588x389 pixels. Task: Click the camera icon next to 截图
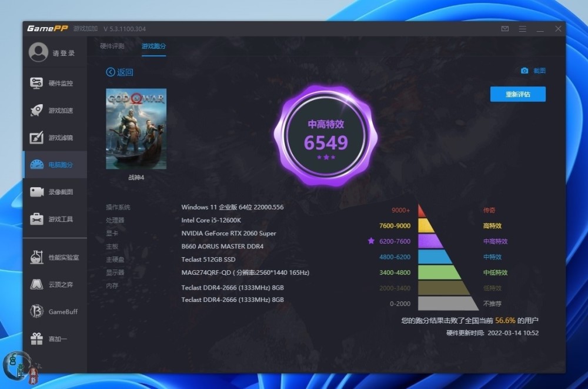[524, 71]
